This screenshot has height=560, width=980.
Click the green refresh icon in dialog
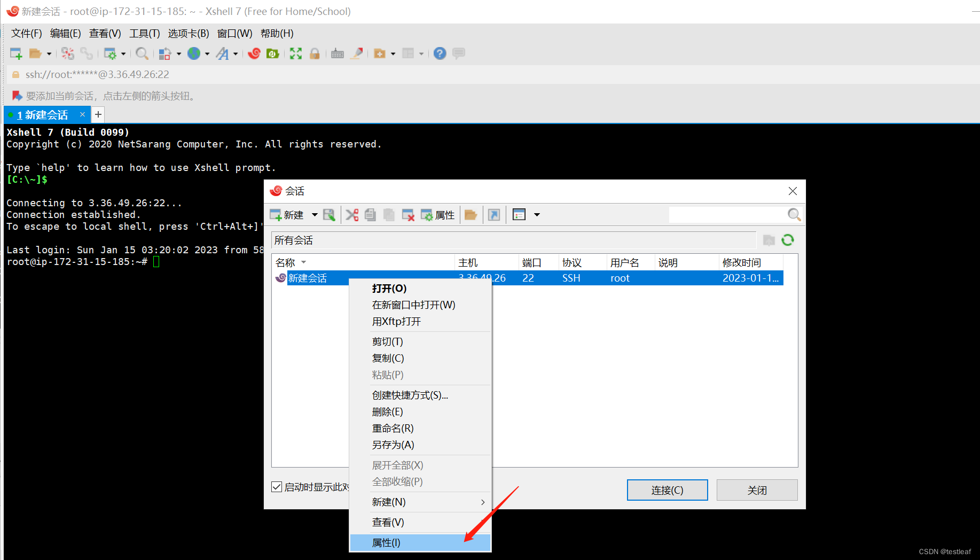click(x=788, y=240)
